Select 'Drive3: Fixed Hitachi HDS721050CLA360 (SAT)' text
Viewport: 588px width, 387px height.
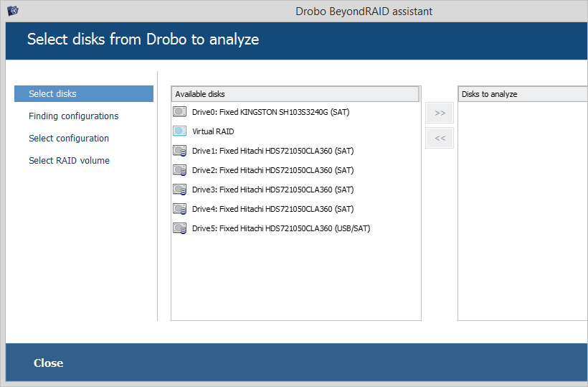pyautogui.click(x=273, y=190)
